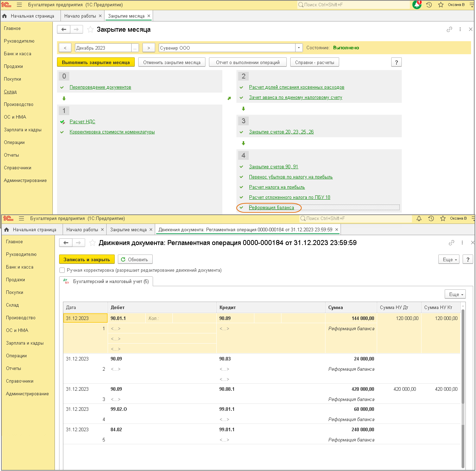Image resolution: width=476 pixels, height=471 pixels.
Task: Open period picker button next to Декабрь 2023
Action: (x=135, y=48)
